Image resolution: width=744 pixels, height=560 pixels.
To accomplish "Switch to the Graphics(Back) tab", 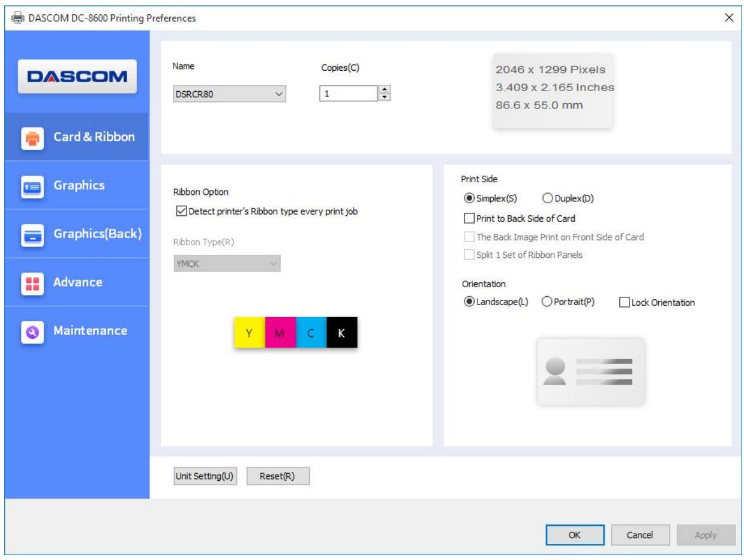I will click(x=77, y=234).
